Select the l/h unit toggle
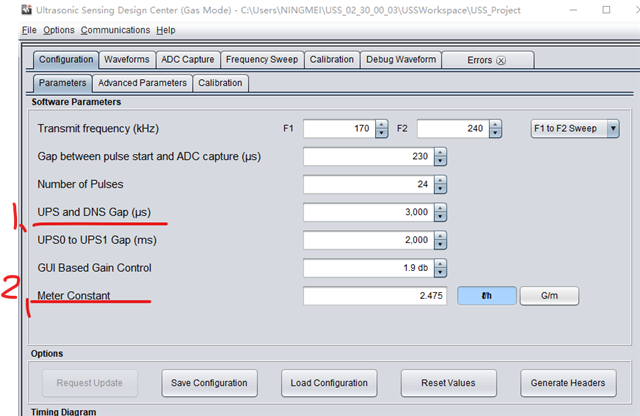 pos(487,296)
